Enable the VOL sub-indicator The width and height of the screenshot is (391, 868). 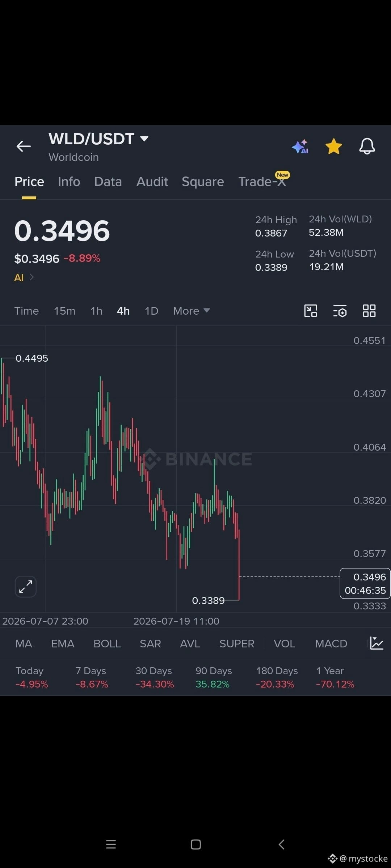[284, 643]
